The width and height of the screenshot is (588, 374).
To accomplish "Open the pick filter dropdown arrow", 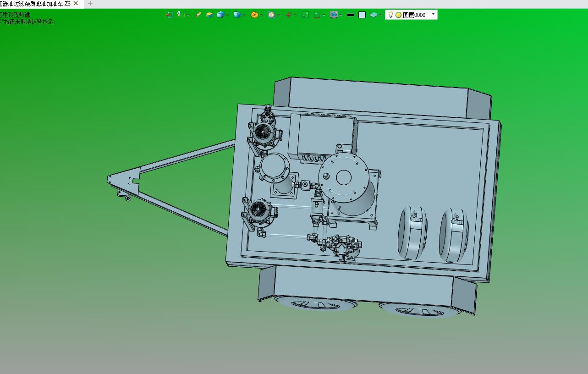I will tap(188, 15).
